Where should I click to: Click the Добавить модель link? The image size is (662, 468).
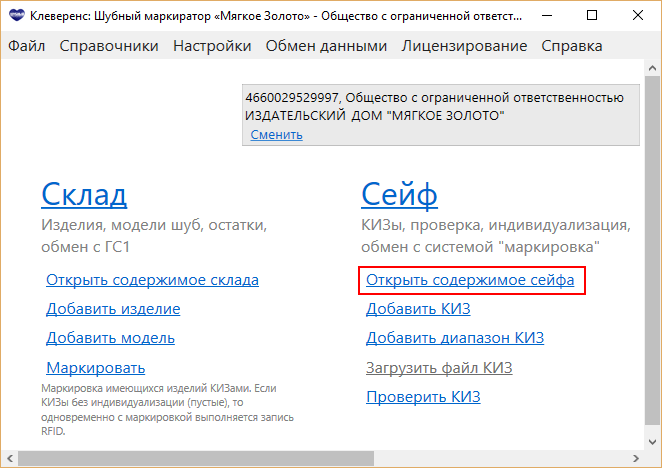pyautogui.click(x=110, y=338)
